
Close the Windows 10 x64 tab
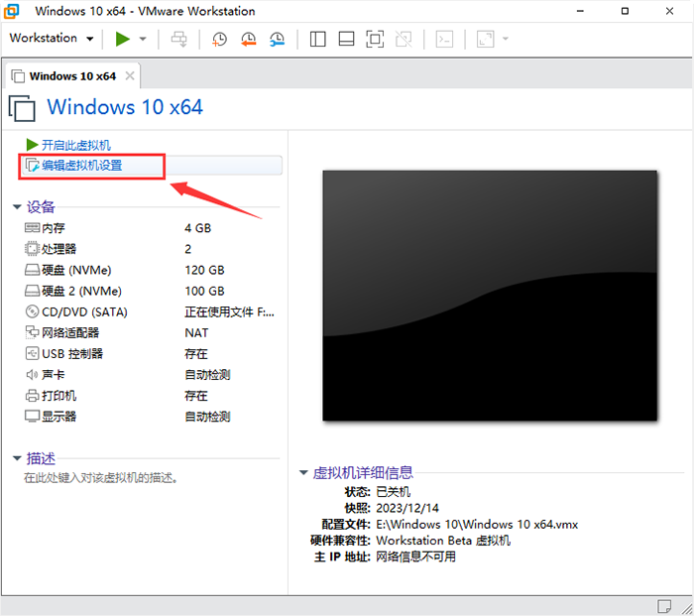pyautogui.click(x=130, y=75)
